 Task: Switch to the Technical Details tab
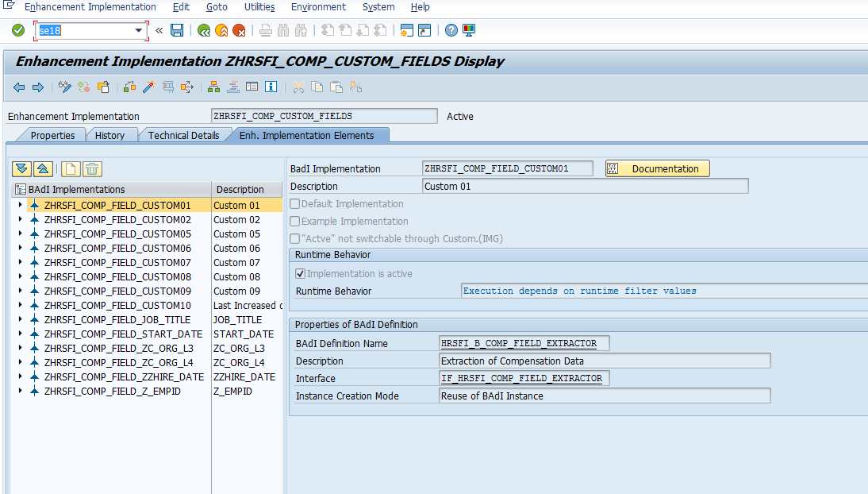pyautogui.click(x=184, y=135)
